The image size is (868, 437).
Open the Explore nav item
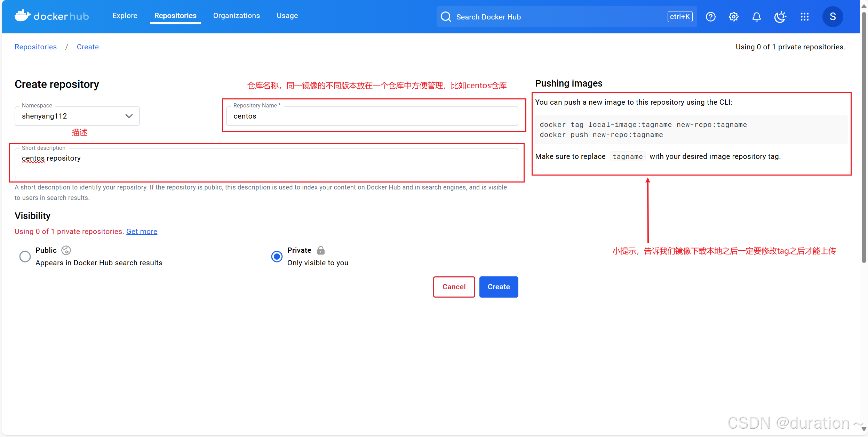point(125,16)
